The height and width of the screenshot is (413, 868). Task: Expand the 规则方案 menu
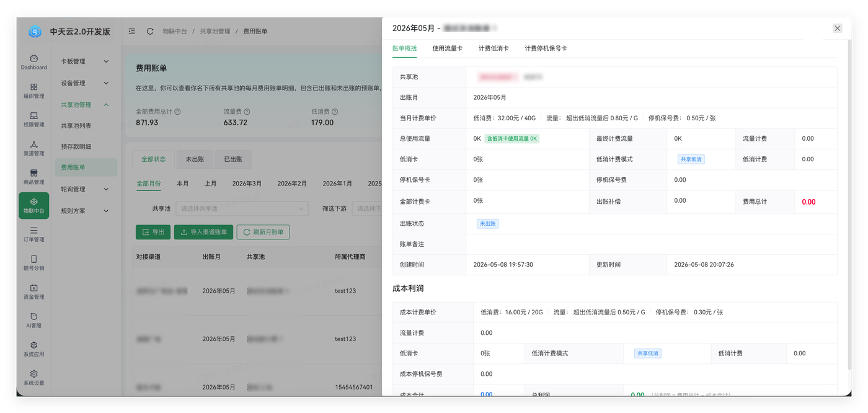coord(85,211)
